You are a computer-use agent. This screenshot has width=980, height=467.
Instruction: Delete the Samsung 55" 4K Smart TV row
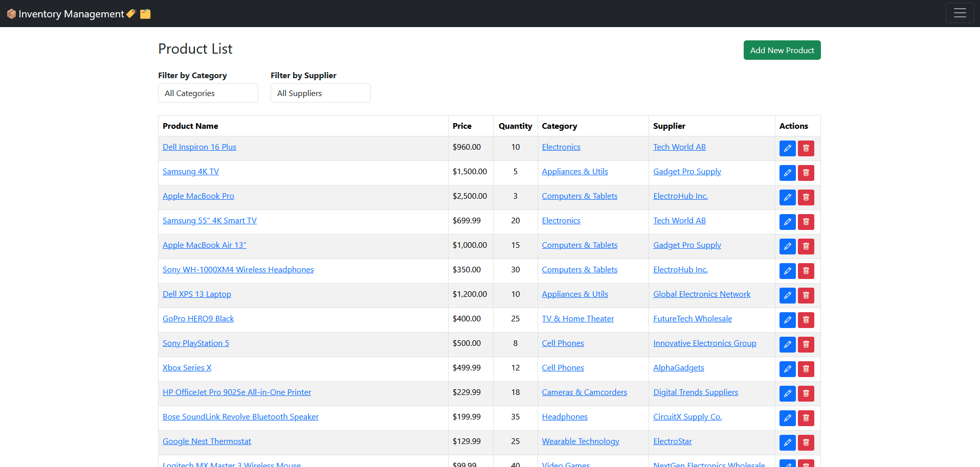[x=806, y=222]
